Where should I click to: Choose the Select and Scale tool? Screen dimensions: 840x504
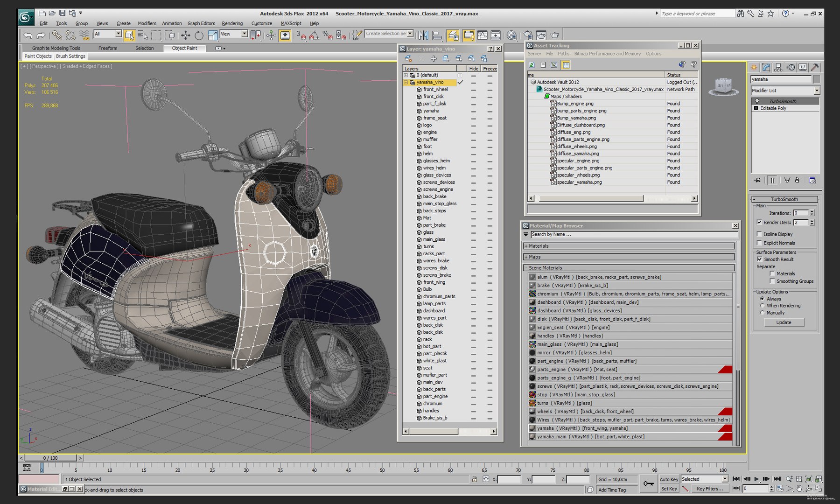pyautogui.click(x=213, y=35)
